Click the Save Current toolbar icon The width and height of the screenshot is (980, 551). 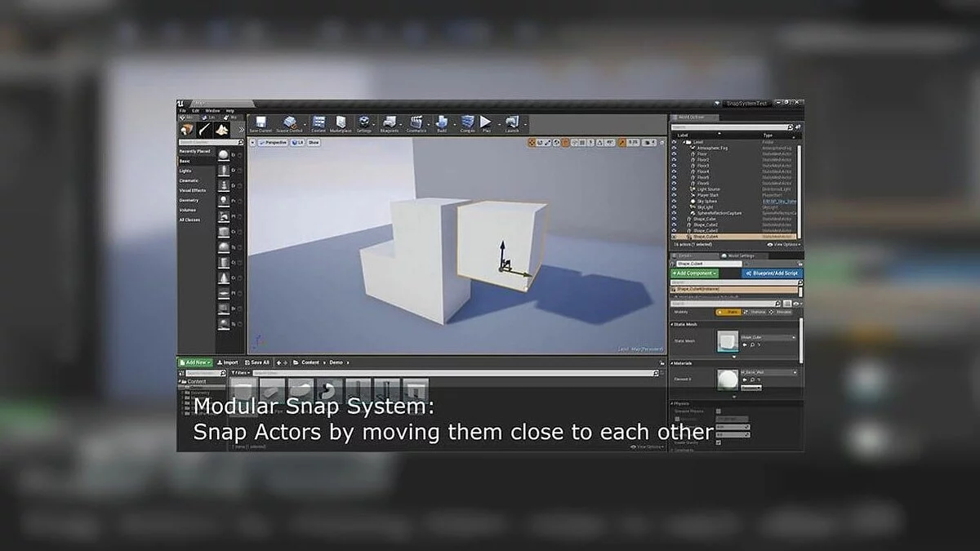tap(261, 123)
